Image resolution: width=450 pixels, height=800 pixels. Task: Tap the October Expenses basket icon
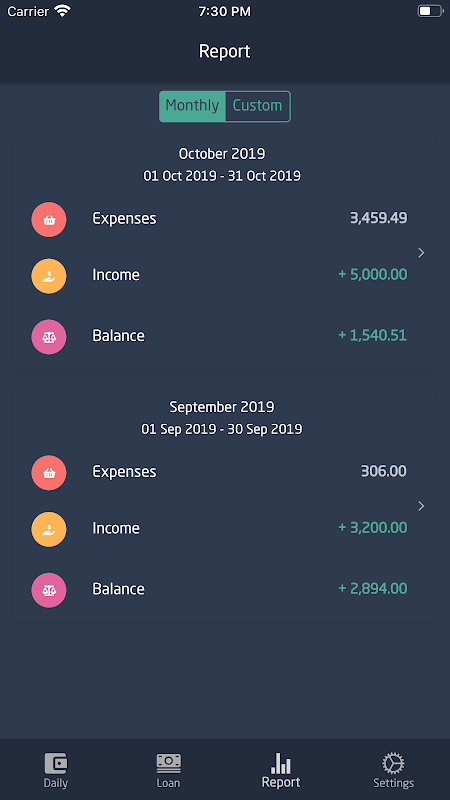point(49,219)
